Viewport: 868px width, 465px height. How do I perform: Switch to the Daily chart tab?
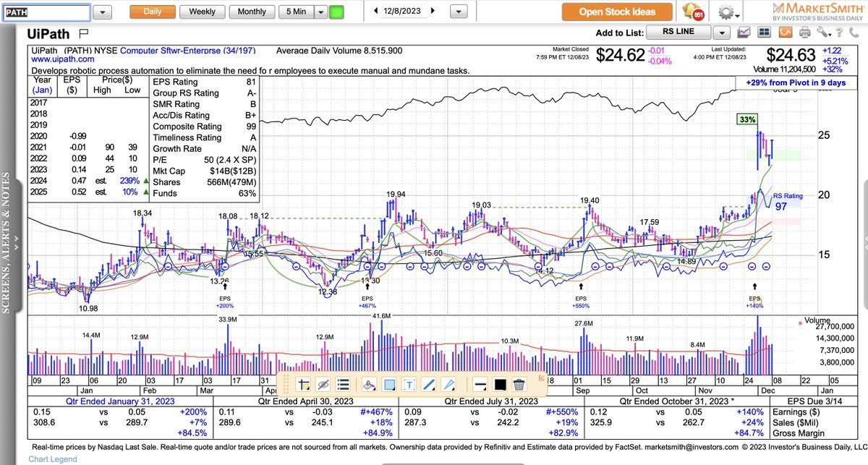pos(153,12)
